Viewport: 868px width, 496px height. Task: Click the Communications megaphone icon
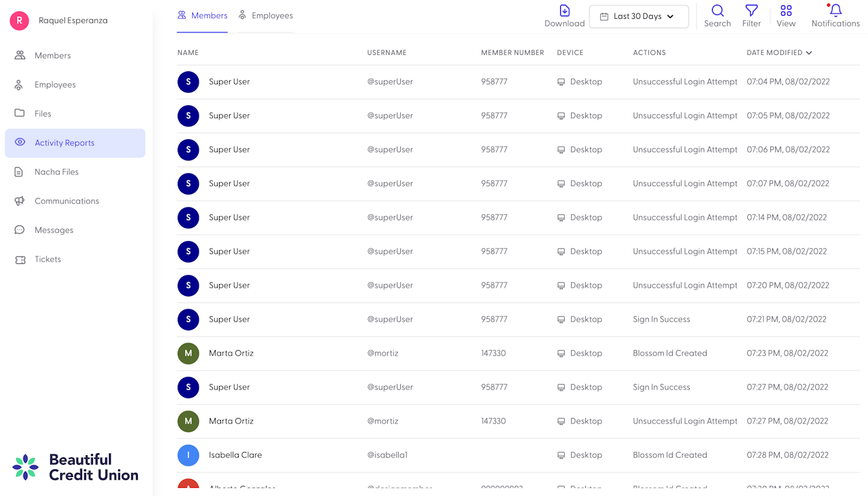20,201
